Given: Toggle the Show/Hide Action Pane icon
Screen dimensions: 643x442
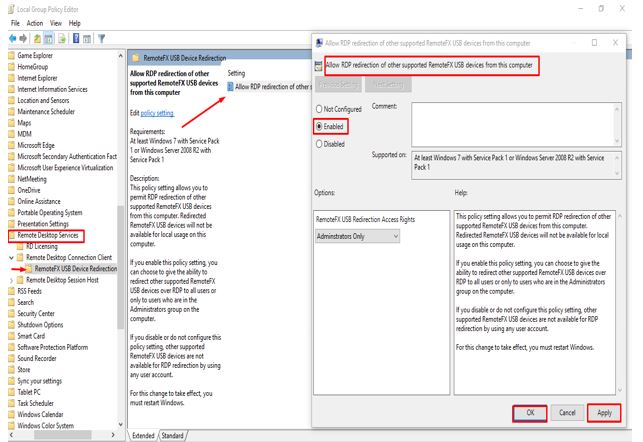Looking at the screenshot, I should (87, 39).
